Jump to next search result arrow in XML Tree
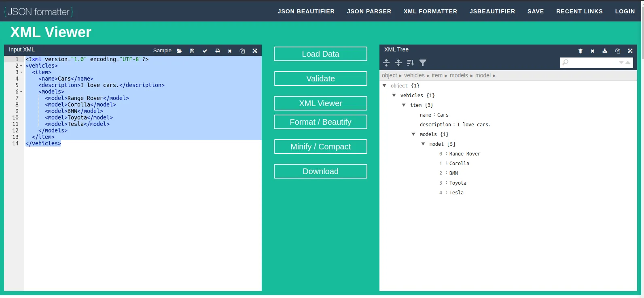The height and width of the screenshot is (298, 644). pyautogui.click(x=621, y=62)
